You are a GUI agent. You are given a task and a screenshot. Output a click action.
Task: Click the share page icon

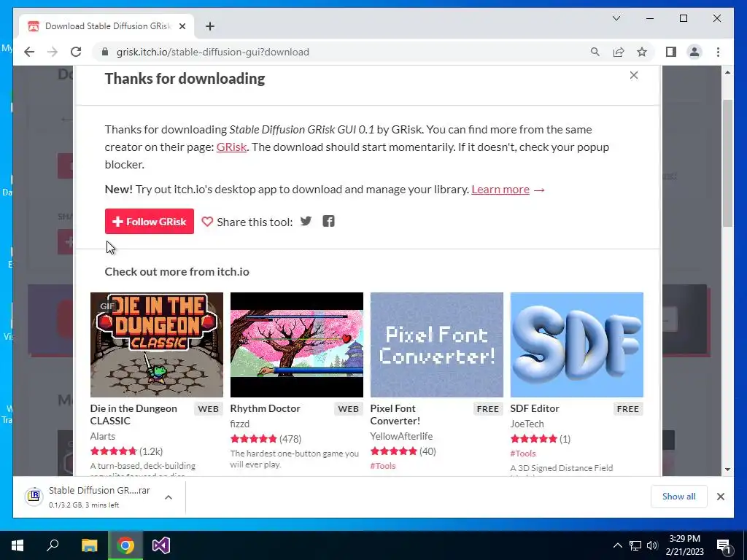[x=619, y=52]
